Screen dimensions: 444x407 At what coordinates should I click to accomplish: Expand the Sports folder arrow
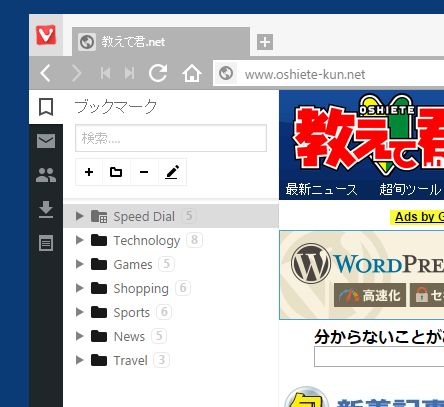click(79, 312)
